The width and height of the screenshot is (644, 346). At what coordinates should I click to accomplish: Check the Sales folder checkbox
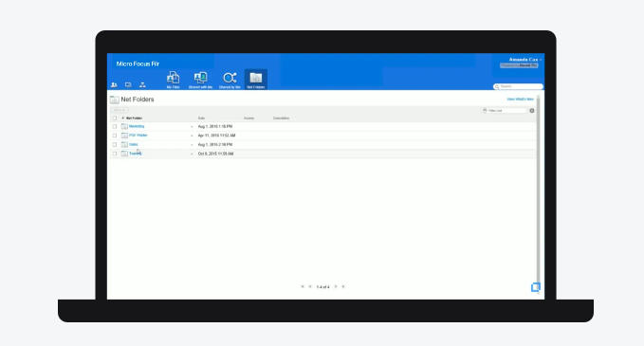point(115,144)
